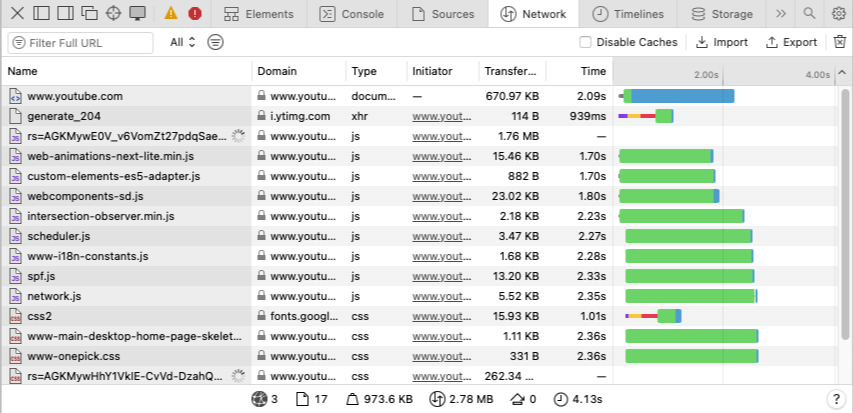Screen dimensions: 853x413
Task: Select intersection-observer.min.js row
Action: [x=419, y=217]
